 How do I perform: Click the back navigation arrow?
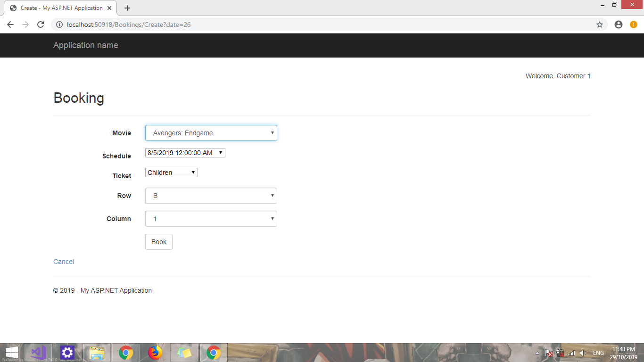(x=10, y=24)
